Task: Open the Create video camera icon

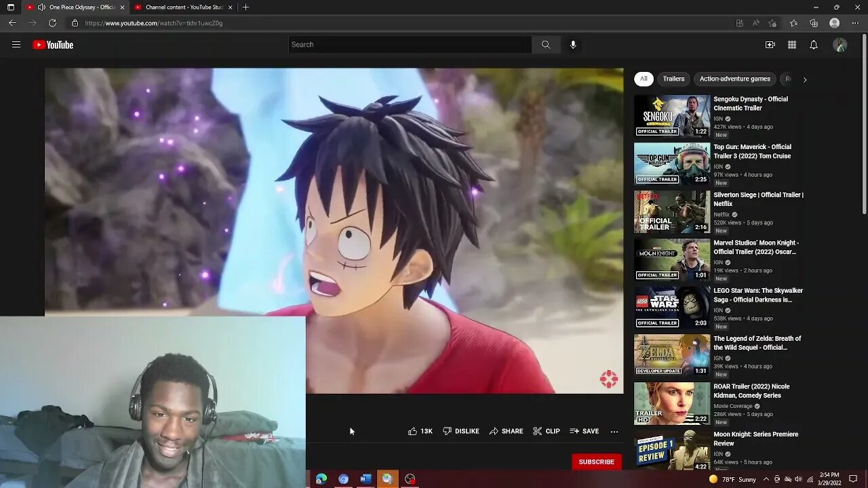Action: [x=770, y=45]
